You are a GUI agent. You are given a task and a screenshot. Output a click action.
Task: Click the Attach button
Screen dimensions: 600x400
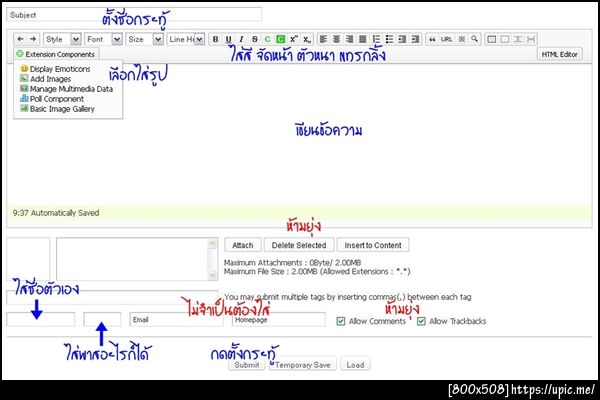coord(243,245)
